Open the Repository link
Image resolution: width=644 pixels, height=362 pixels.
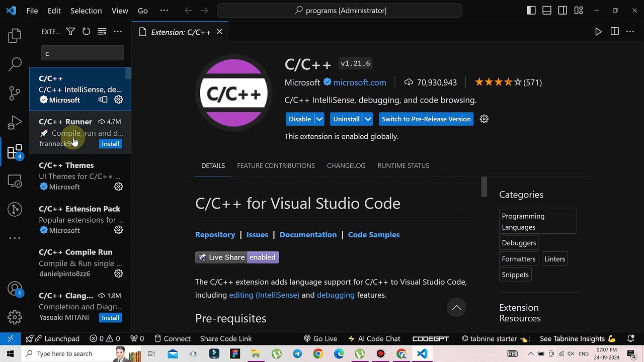click(215, 235)
